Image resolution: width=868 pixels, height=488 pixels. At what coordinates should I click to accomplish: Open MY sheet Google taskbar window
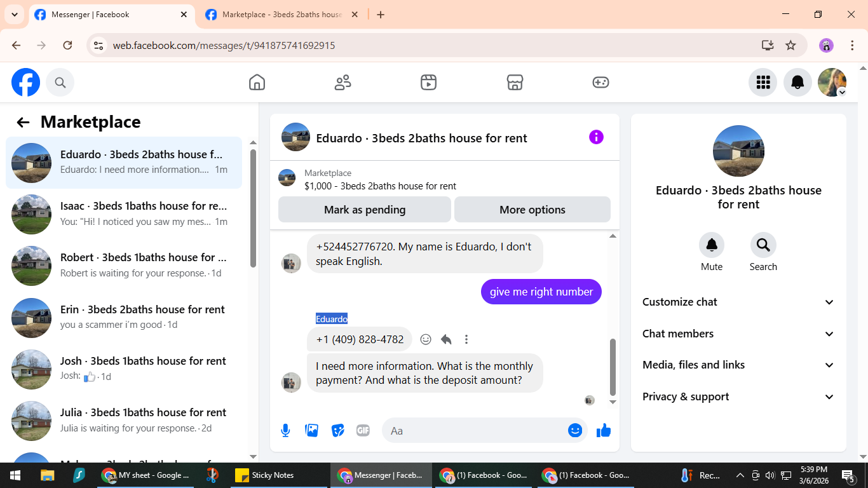tap(146, 475)
